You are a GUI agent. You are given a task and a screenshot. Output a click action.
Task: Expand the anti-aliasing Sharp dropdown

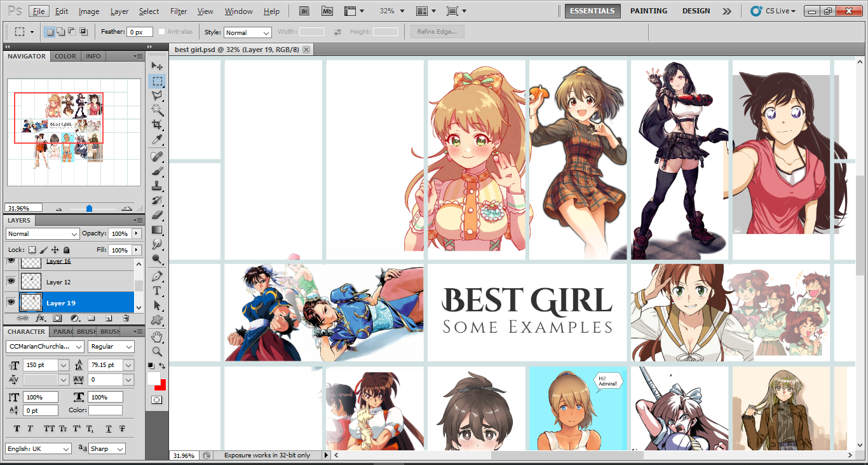(x=107, y=448)
